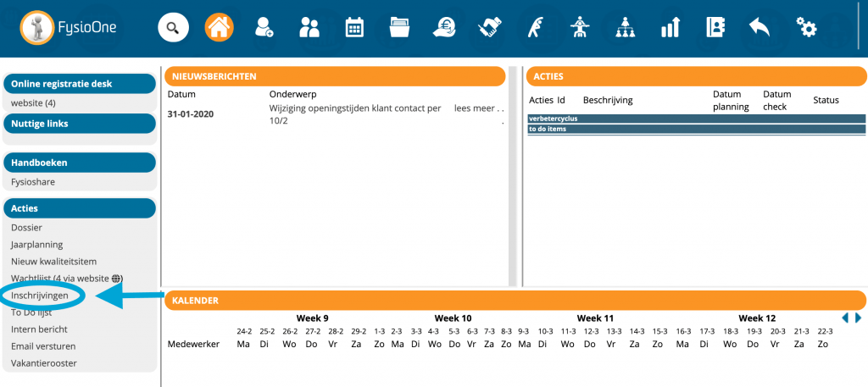Click the Nieuwsberichten panel scrollbar
This screenshot has height=387, width=868.
pyautogui.click(x=512, y=176)
